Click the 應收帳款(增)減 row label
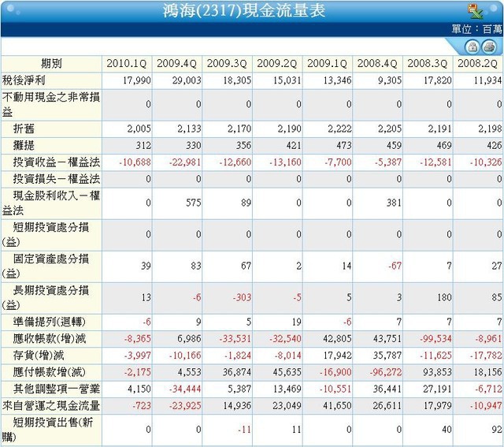 tap(50, 338)
